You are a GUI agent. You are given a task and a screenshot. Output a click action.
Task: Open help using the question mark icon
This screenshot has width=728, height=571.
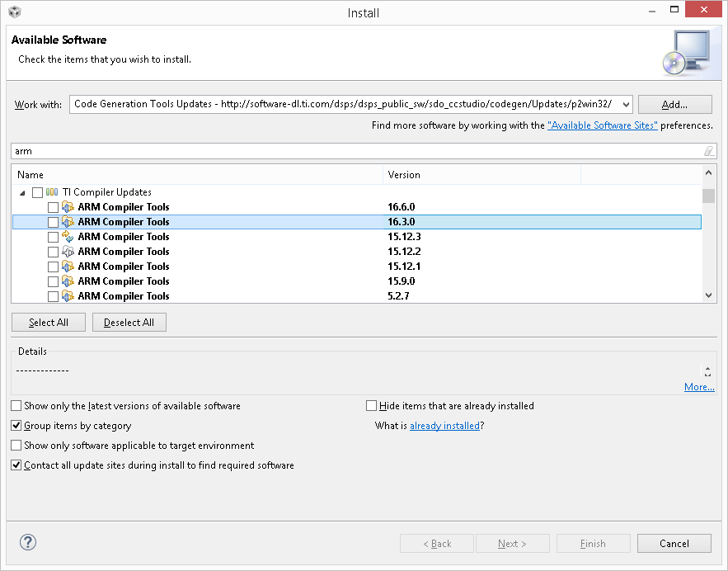pyautogui.click(x=28, y=542)
